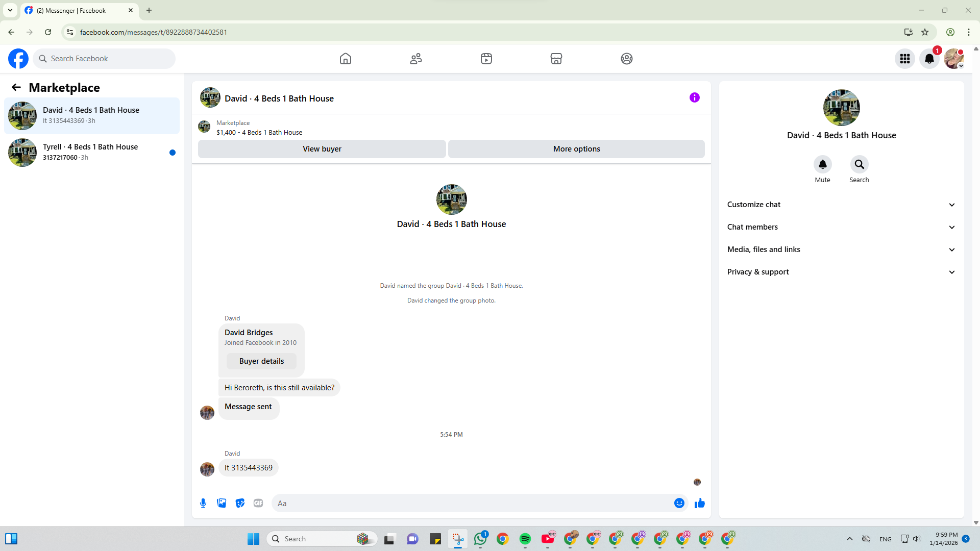
Task: Open the sticker picker icon
Action: click(x=240, y=503)
